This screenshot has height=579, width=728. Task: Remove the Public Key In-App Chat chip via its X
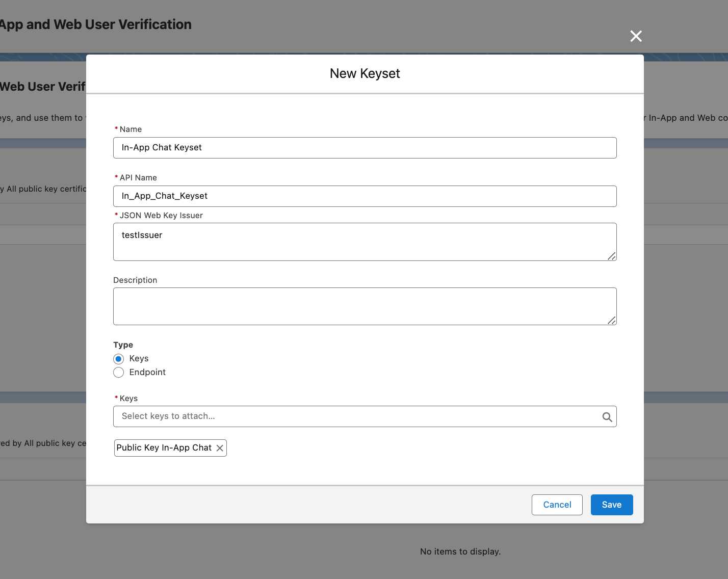[220, 448]
